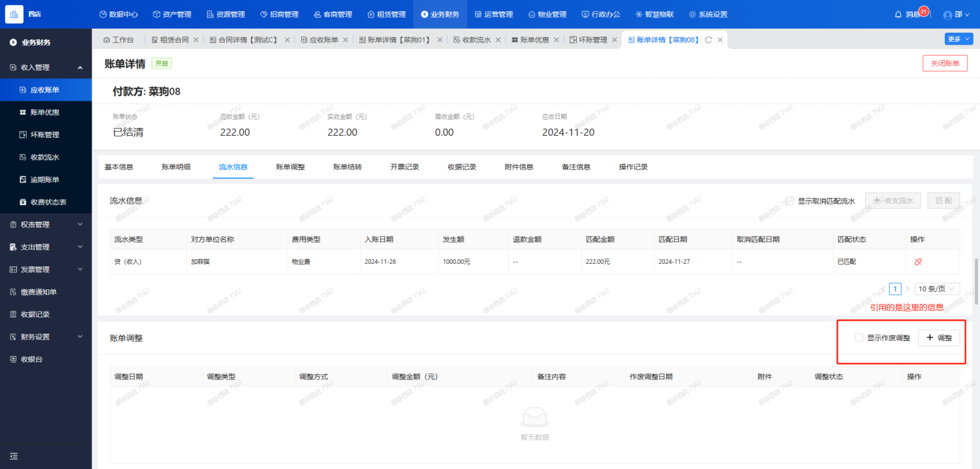
Task: Open 资源管理 in top navigation
Action: [x=225, y=14]
